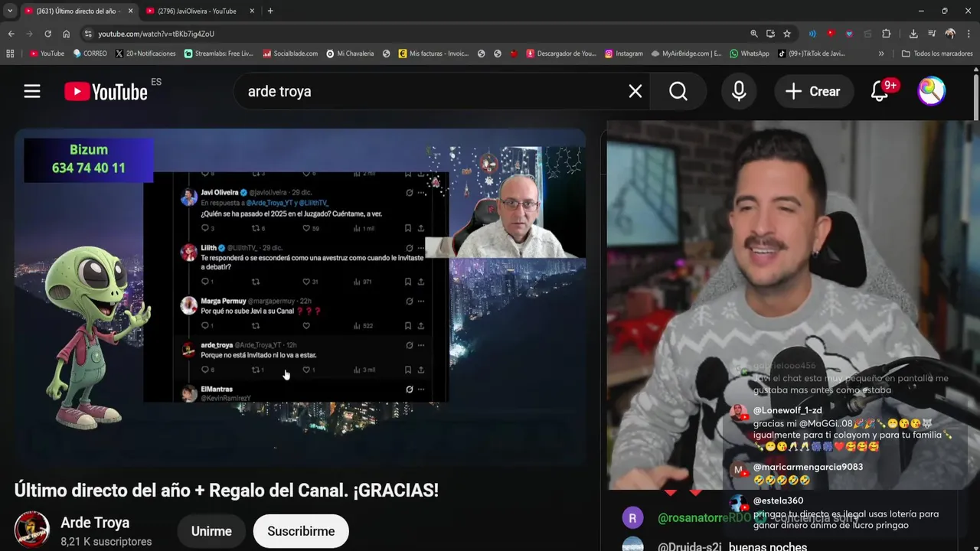The width and height of the screenshot is (980, 551).
Task: Go to the YouTube home logo
Action: coord(106,92)
